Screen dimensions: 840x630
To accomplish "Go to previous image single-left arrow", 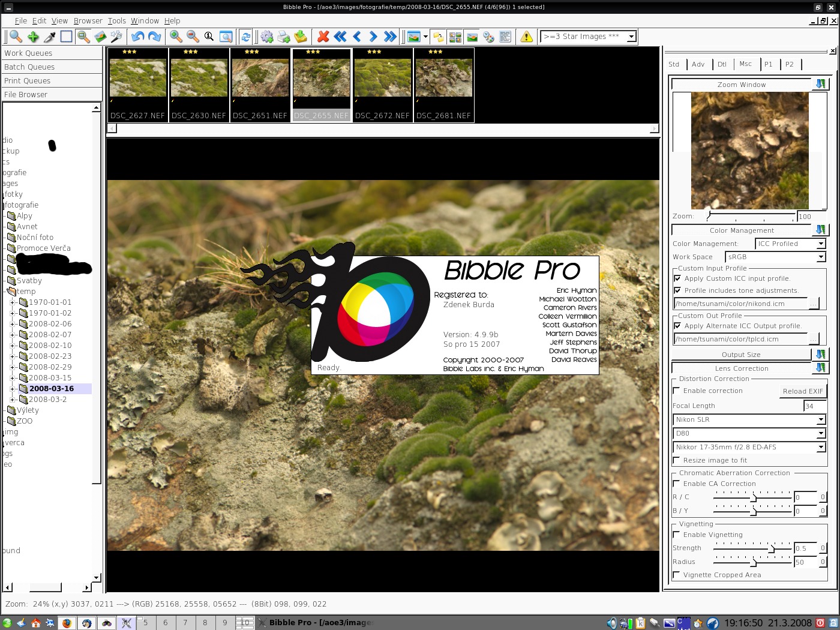I will pos(357,37).
